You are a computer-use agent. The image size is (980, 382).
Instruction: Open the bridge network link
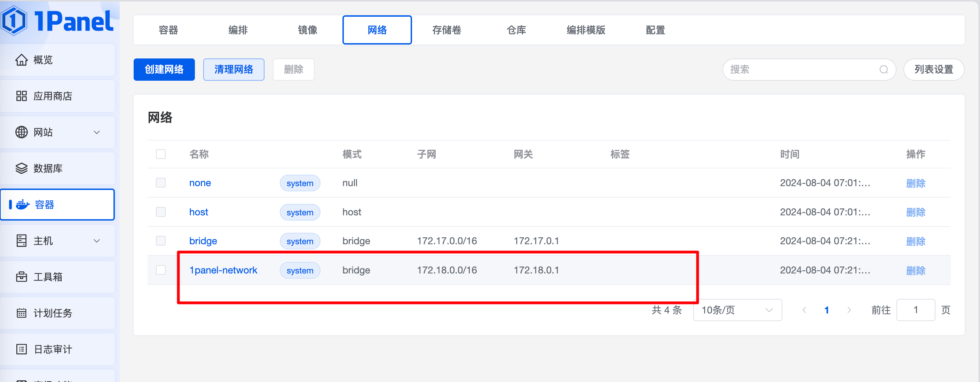coord(203,241)
